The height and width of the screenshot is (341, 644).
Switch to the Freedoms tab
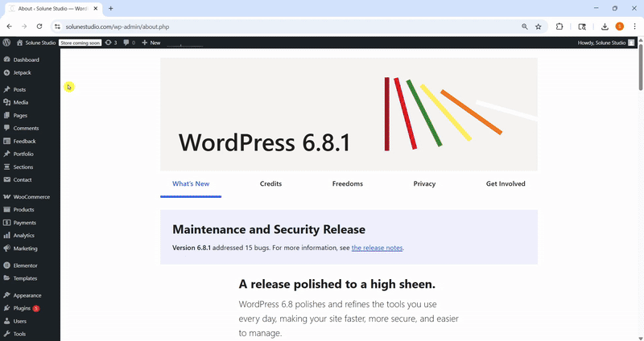(x=348, y=184)
